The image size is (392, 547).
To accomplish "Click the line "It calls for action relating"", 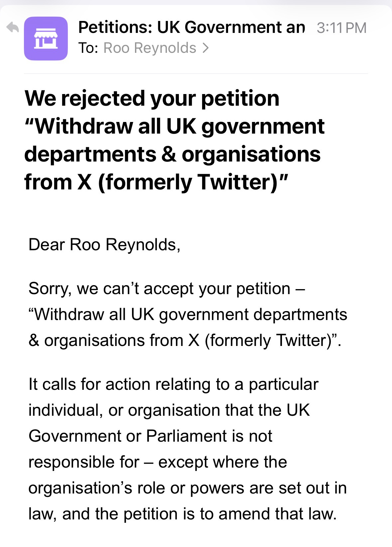I will [x=173, y=384].
